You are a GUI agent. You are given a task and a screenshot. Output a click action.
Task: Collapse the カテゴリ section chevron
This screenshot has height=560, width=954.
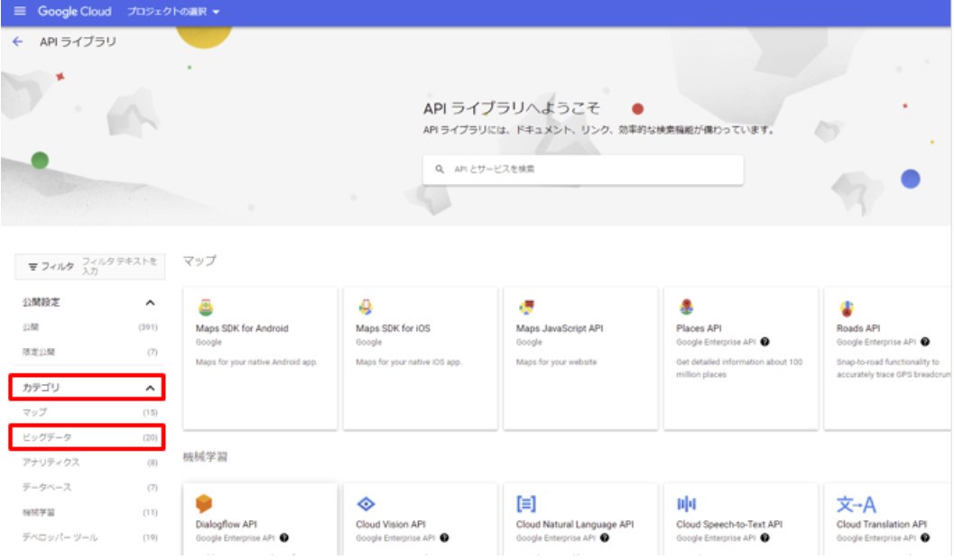coord(150,388)
